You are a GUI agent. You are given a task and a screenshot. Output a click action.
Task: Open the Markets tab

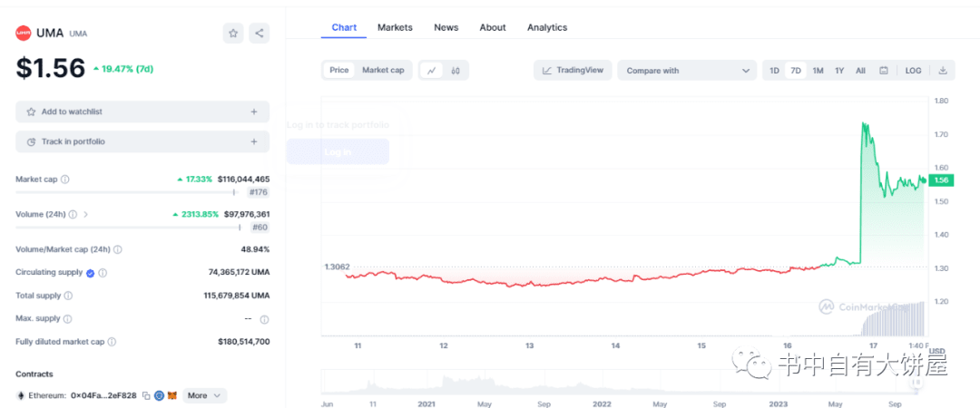[x=395, y=27]
